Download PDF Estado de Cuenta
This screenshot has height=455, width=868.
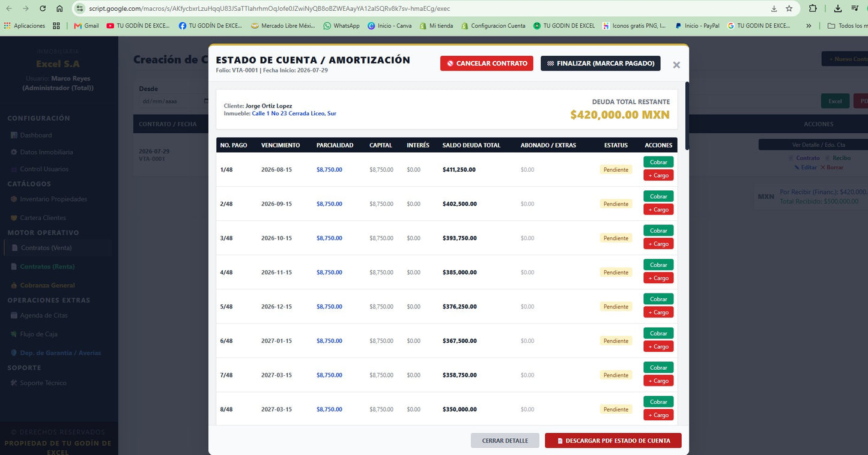tap(613, 441)
